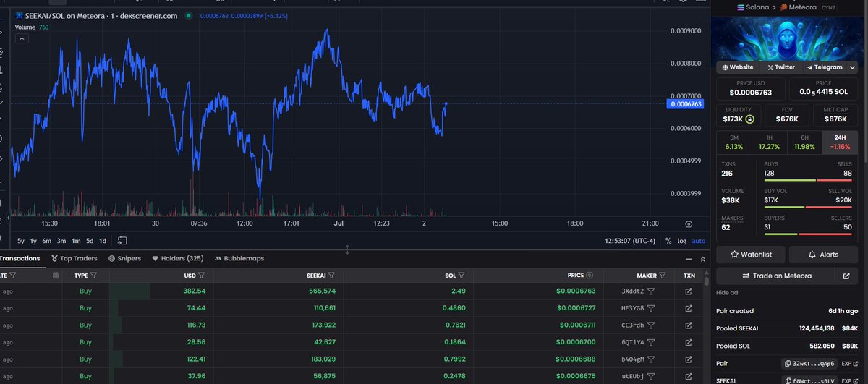Minimize the transactions panel

click(688, 258)
